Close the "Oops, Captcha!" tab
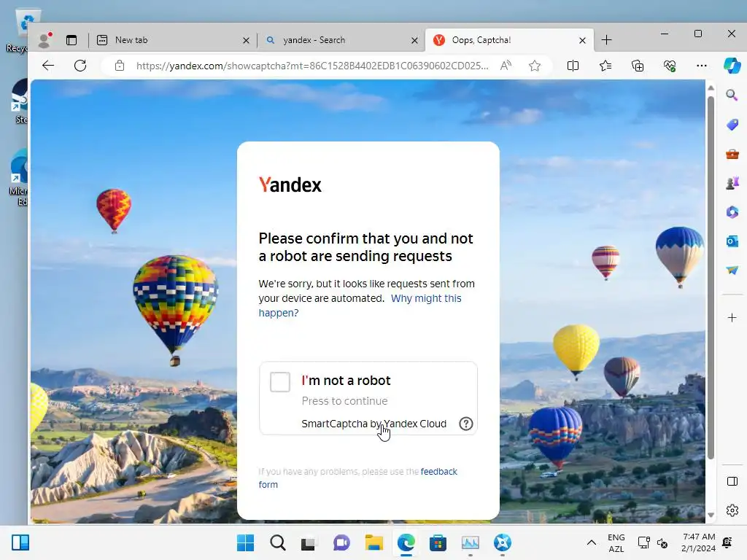 (582, 41)
